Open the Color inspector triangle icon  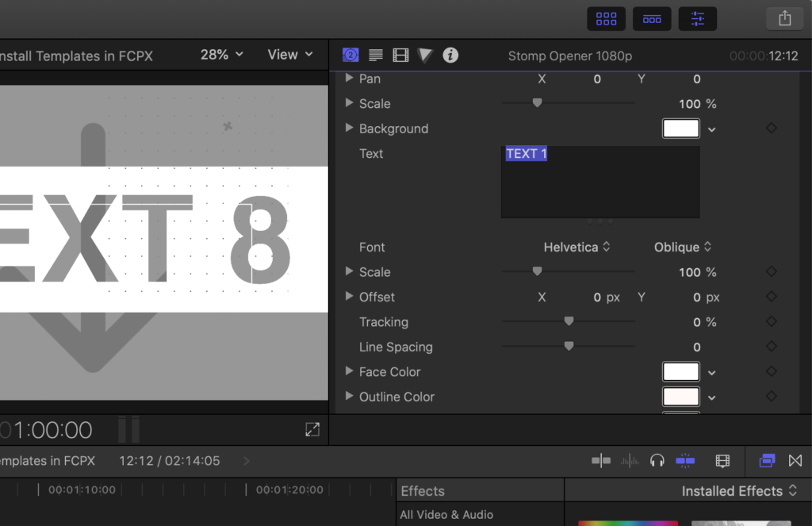[426, 55]
